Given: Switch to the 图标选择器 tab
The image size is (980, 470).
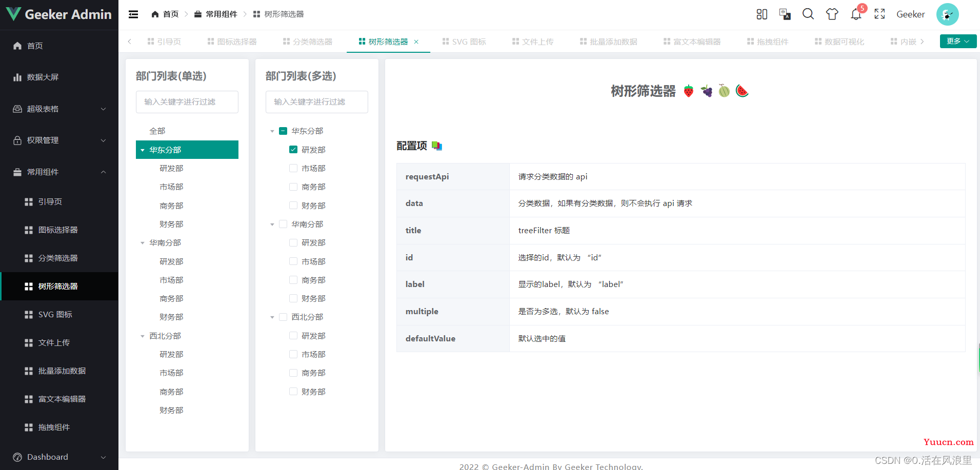Looking at the screenshot, I should pos(232,42).
